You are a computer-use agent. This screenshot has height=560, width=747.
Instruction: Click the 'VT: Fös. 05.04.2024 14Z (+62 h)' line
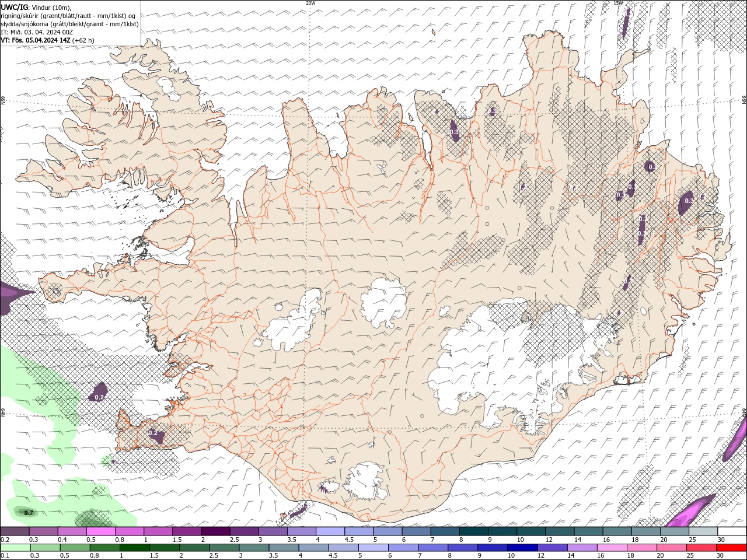(x=47, y=40)
